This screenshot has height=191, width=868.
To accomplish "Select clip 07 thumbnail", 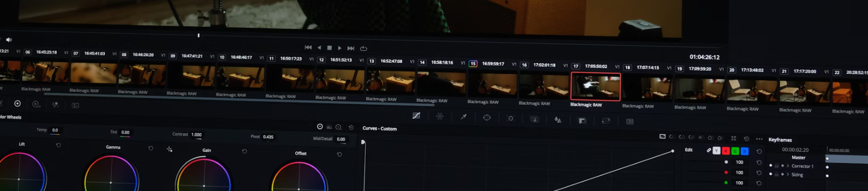I will pos(94,73).
